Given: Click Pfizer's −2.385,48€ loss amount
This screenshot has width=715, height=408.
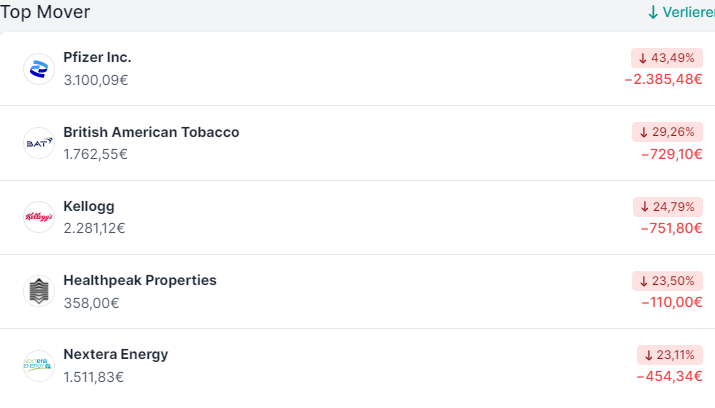Looking at the screenshot, I should point(663,79).
